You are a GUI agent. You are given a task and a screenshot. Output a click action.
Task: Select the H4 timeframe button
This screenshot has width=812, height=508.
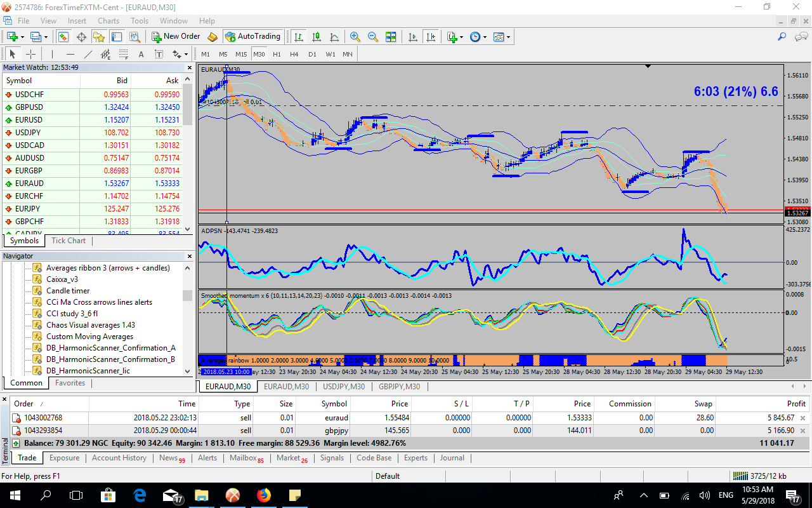point(294,54)
